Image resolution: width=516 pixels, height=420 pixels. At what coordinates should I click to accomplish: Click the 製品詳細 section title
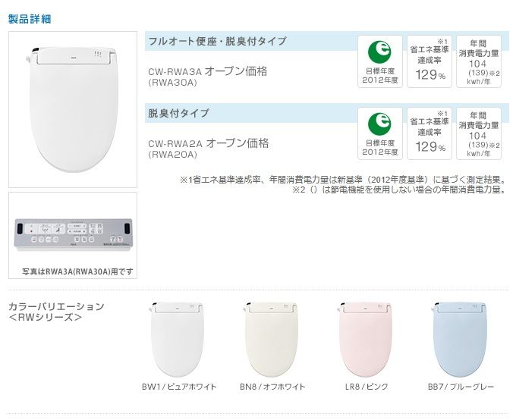coord(30,17)
